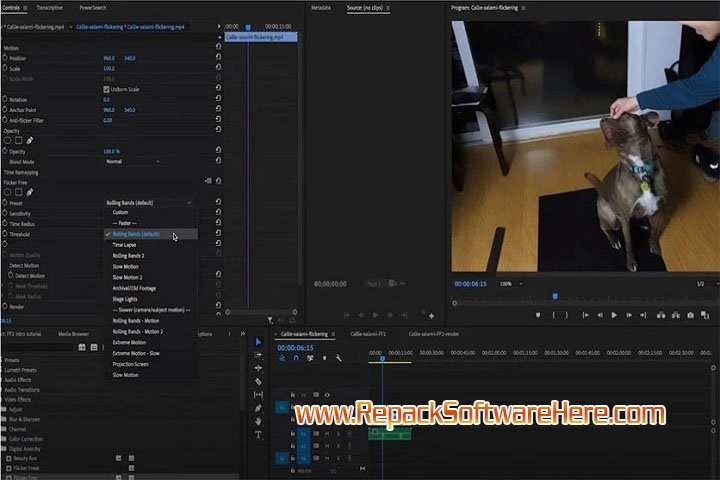
Task: Toggle the Uniform Scale checkbox
Action: pyautogui.click(x=107, y=89)
